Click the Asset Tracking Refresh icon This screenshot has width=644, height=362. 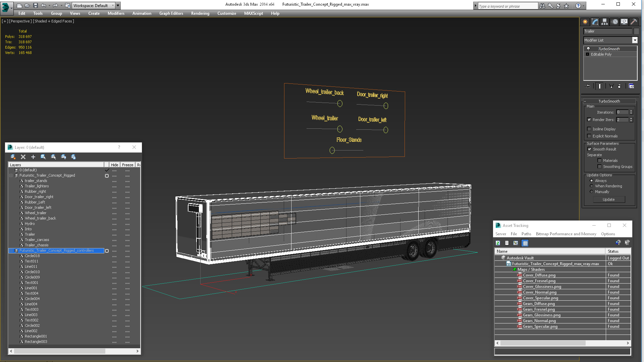[498, 243]
